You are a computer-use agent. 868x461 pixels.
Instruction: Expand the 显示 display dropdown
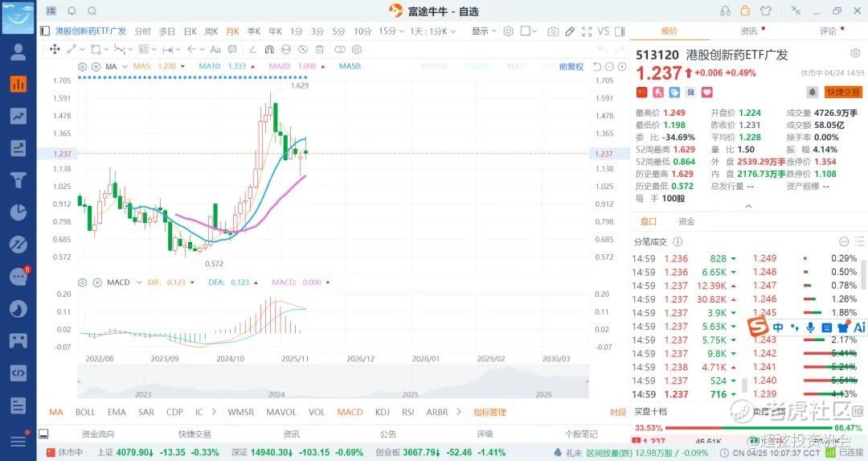click(484, 31)
